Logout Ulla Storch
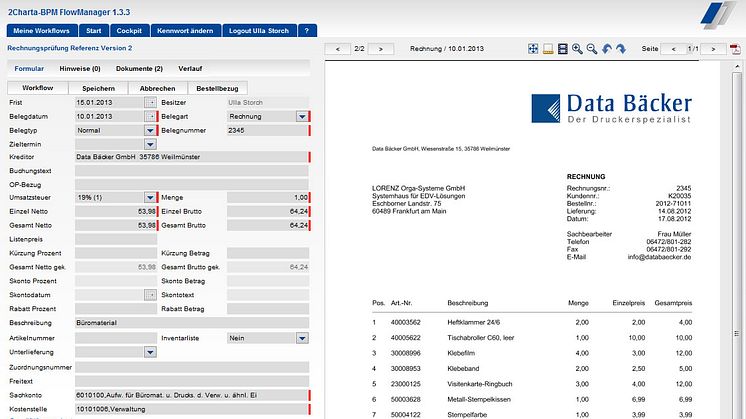The image size is (746, 419). coord(259,30)
